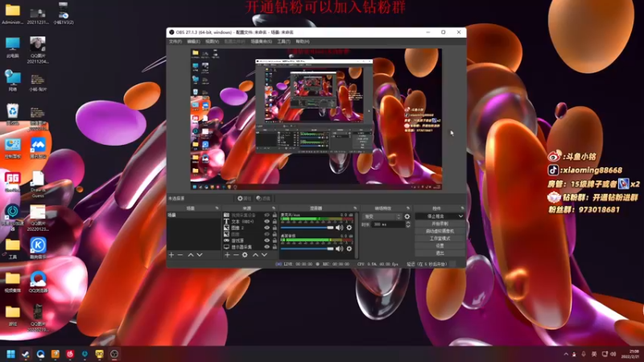Pop out the 来源 dock panel

[274, 208]
